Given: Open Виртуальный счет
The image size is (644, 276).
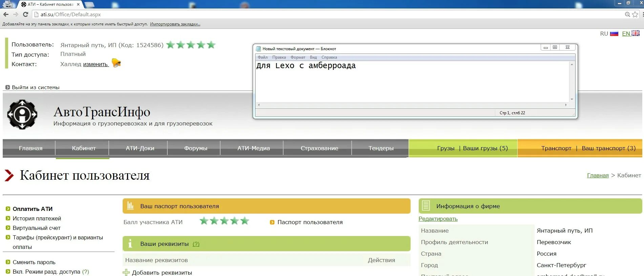Looking at the screenshot, I should pyautogui.click(x=37, y=228).
